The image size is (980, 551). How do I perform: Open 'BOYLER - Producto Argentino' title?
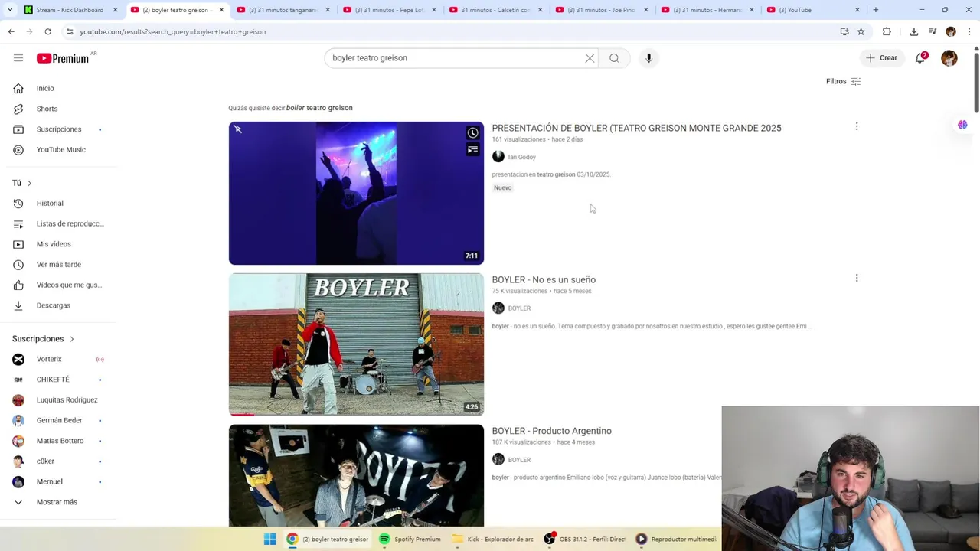(551, 431)
